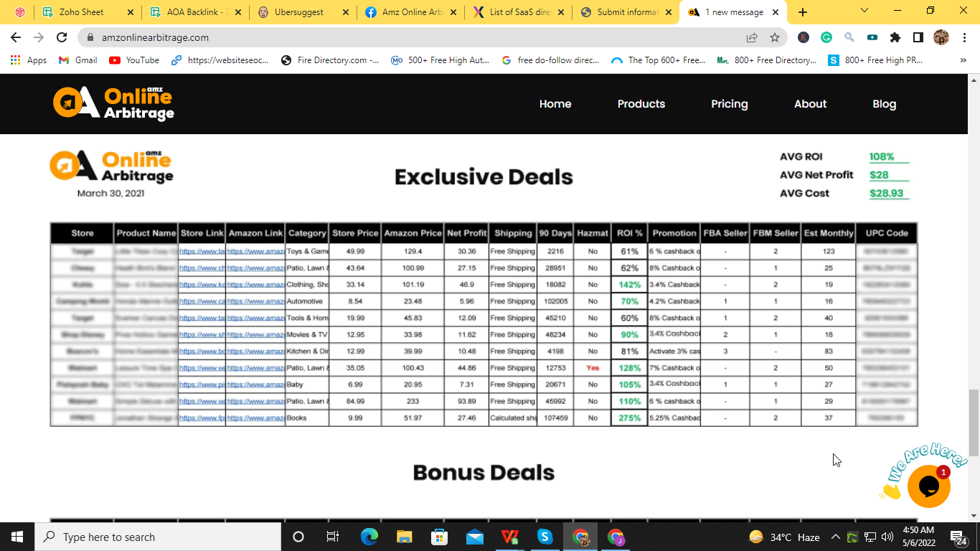Screen dimensions: 980x551
Task: Open the volume control icon
Action: [x=888, y=537]
